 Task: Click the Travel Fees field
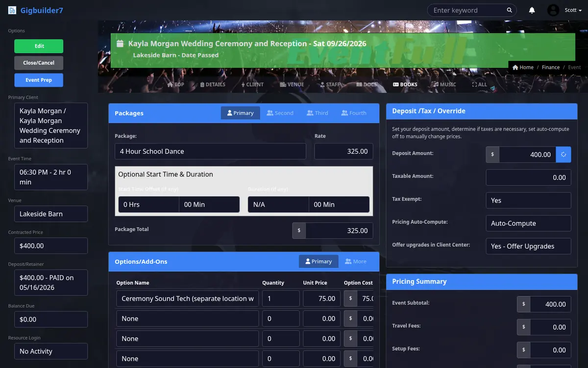[x=551, y=327]
